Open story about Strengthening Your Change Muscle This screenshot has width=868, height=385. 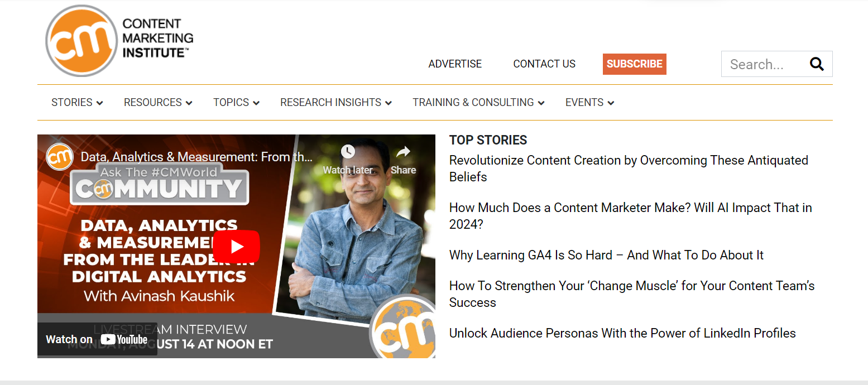coord(632,294)
